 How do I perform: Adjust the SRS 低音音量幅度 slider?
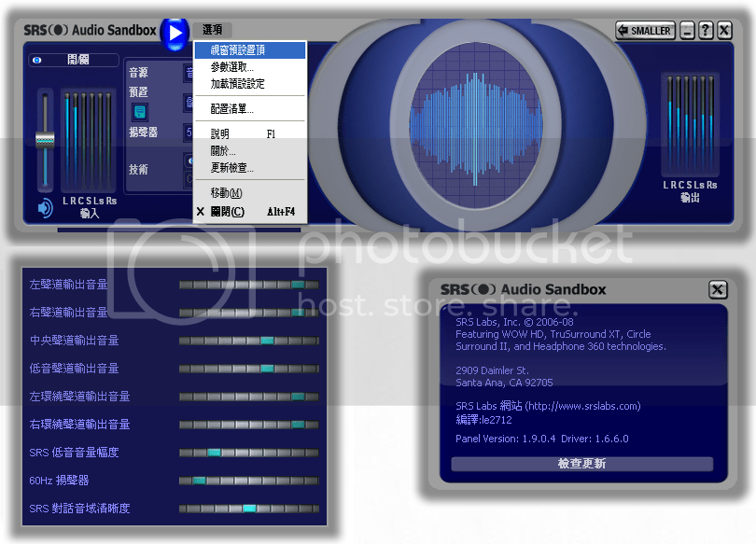click(249, 453)
